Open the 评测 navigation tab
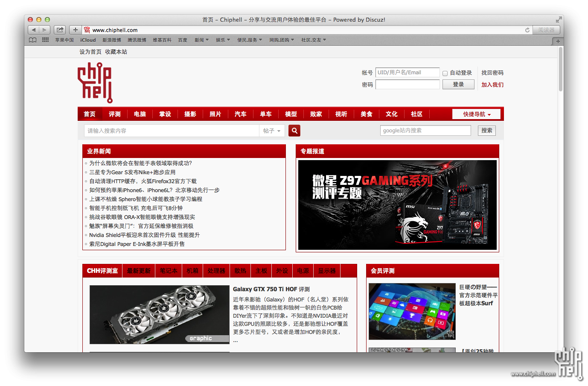This screenshot has width=588, height=386. click(115, 114)
